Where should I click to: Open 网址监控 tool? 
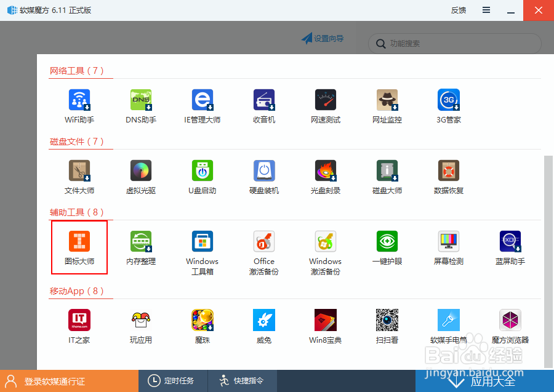[x=387, y=100]
